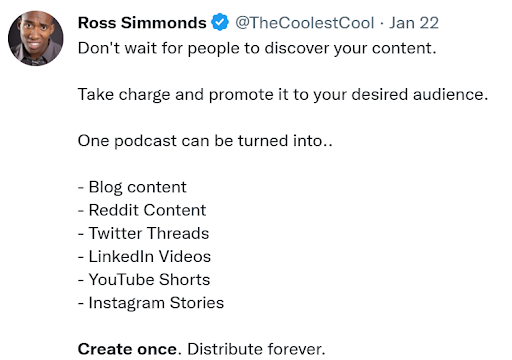The width and height of the screenshot is (512, 360).
Task: Click the "One podcast can be turned into.." line
Action: 205,141
